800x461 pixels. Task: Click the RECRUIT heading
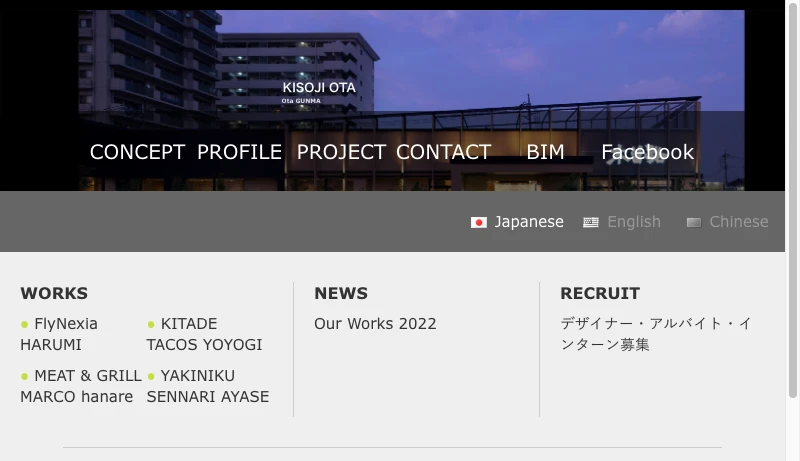pos(600,293)
